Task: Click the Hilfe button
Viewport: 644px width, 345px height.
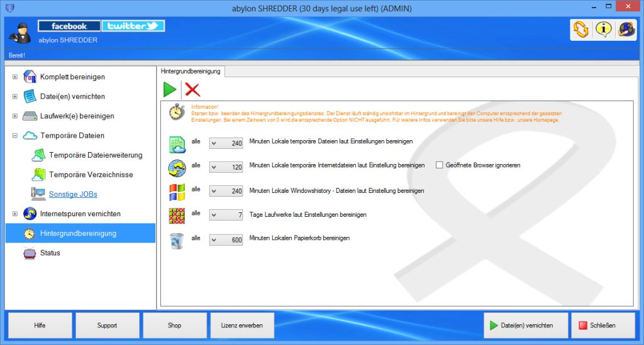Action: [x=40, y=326]
